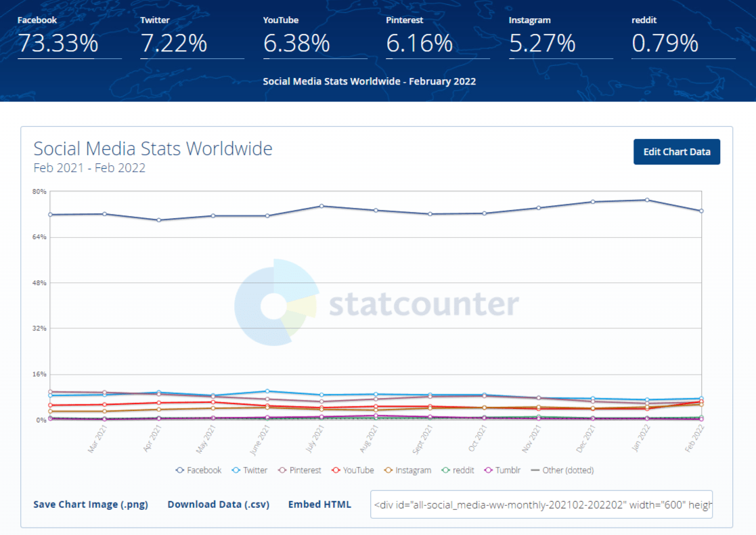Click the Embed HTML label
Screen dimensions: 756x535
[x=319, y=505]
